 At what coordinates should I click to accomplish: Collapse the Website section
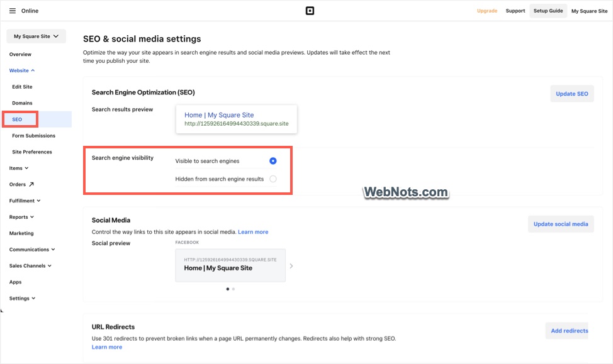point(22,70)
